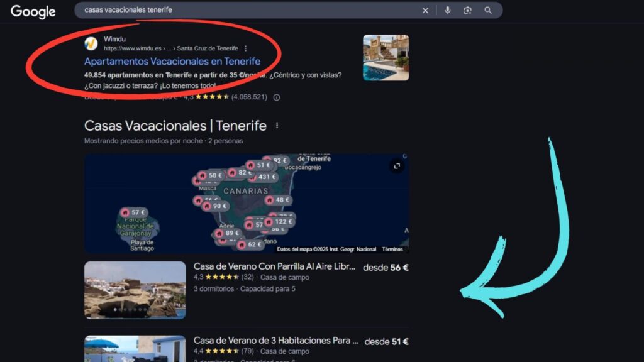Select the 431 € map pin
644x362 pixels.
(x=264, y=177)
